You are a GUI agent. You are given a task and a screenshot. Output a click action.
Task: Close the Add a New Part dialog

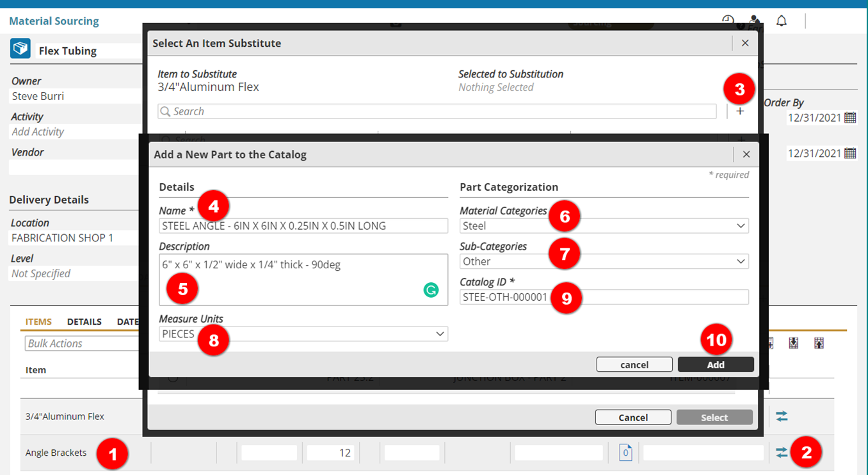[x=746, y=154]
